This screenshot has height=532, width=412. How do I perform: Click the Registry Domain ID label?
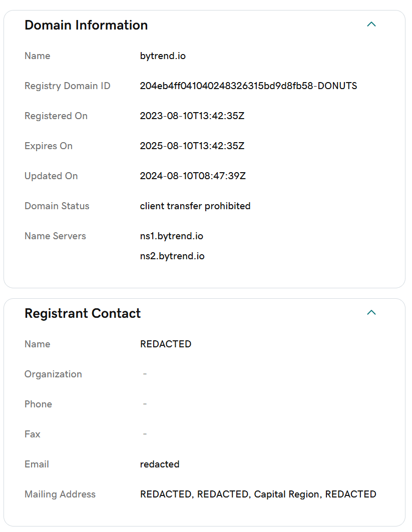tap(68, 86)
